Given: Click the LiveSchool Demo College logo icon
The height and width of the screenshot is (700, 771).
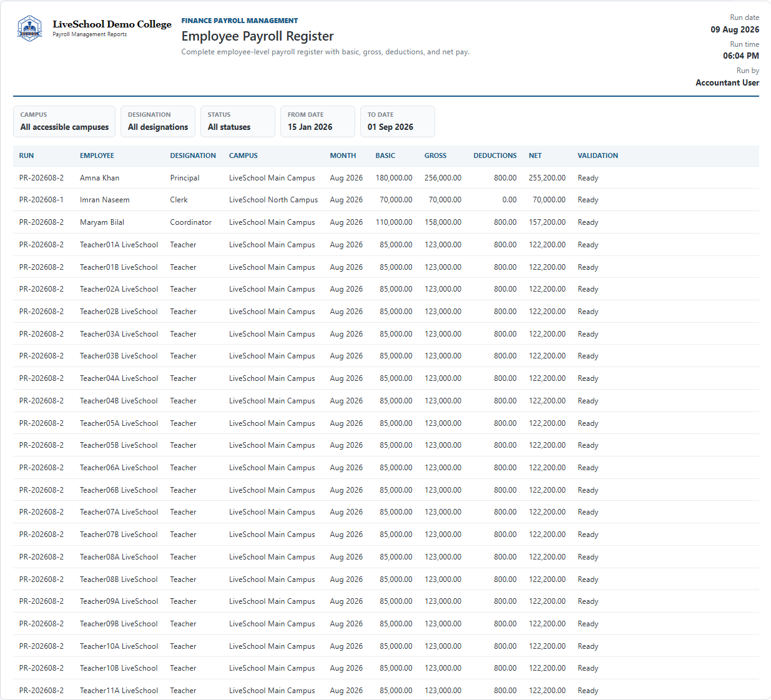Looking at the screenshot, I should click(x=29, y=29).
